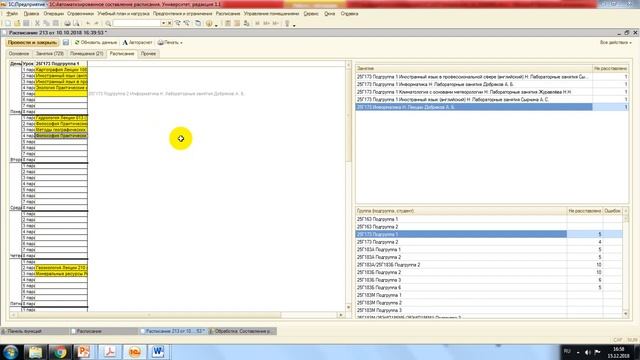Click inside the toolbar search input field
This screenshot has height=360, width=640.
pyautogui.click(x=137, y=23)
